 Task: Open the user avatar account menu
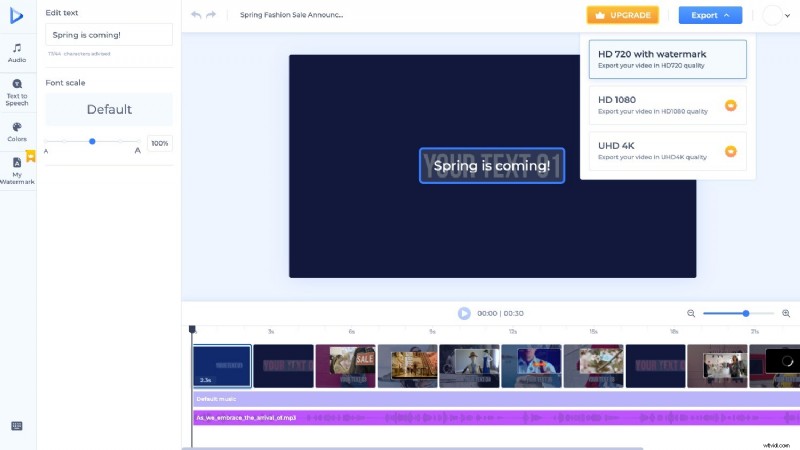pyautogui.click(x=776, y=15)
